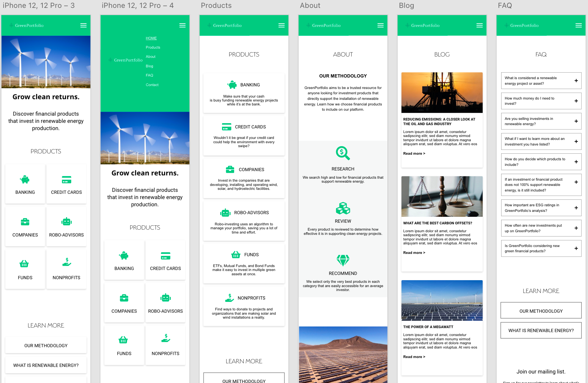Click credit card icon in iPhone – 4 frame
This screenshot has height=383, width=588.
coord(165,256)
